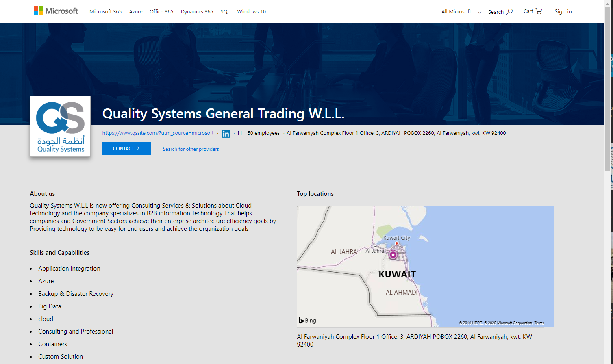Open the qssite.com website link
Screen dimensions: 613x364
(158, 133)
